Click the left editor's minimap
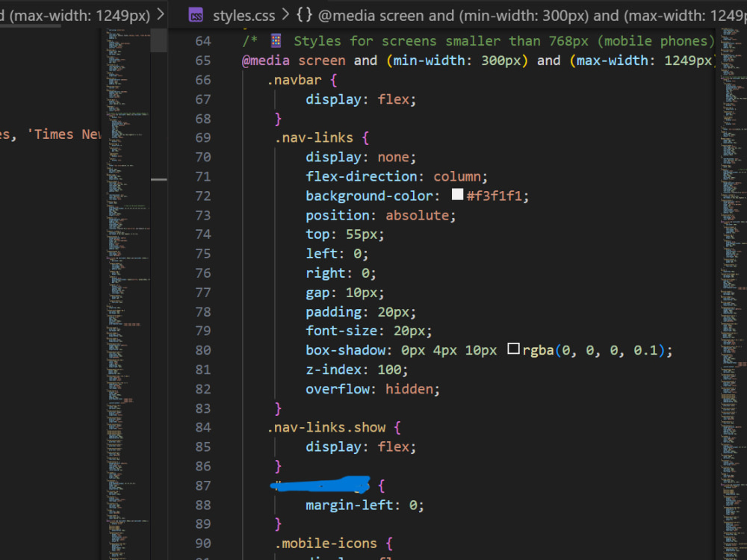747x560 pixels. [128, 293]
